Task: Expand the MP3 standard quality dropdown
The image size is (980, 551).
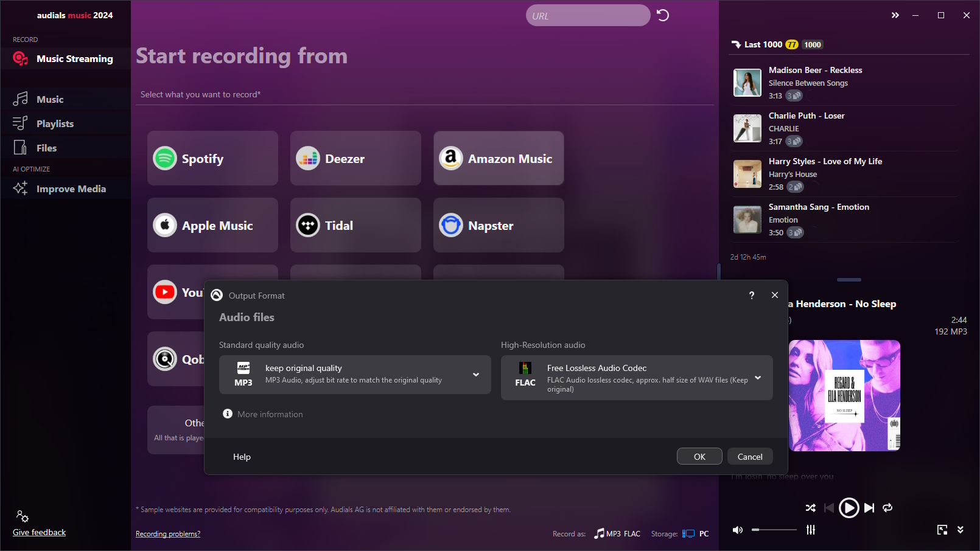Action: [x=476, y=375]
